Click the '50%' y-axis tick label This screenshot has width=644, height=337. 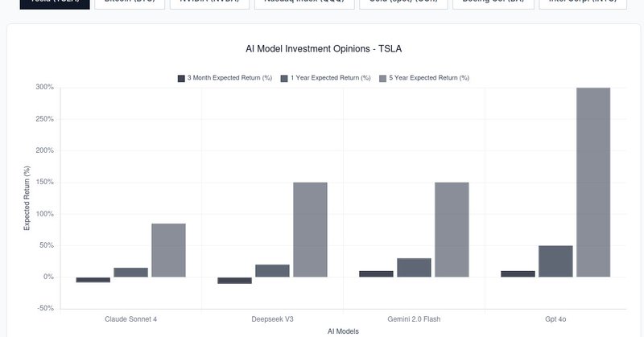[47, 245]
